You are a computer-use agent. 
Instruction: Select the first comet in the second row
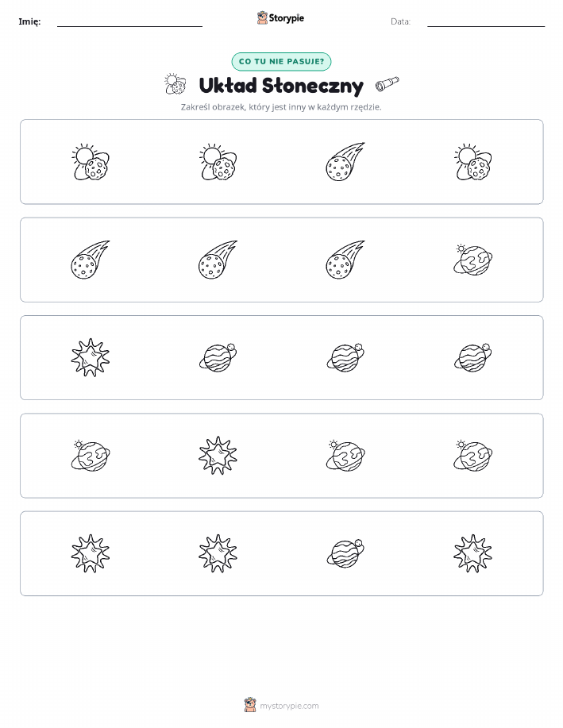[x=90, y=260]
